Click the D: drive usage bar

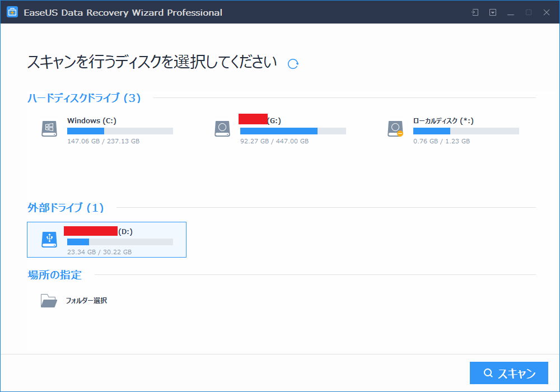(x=120, y=242)
